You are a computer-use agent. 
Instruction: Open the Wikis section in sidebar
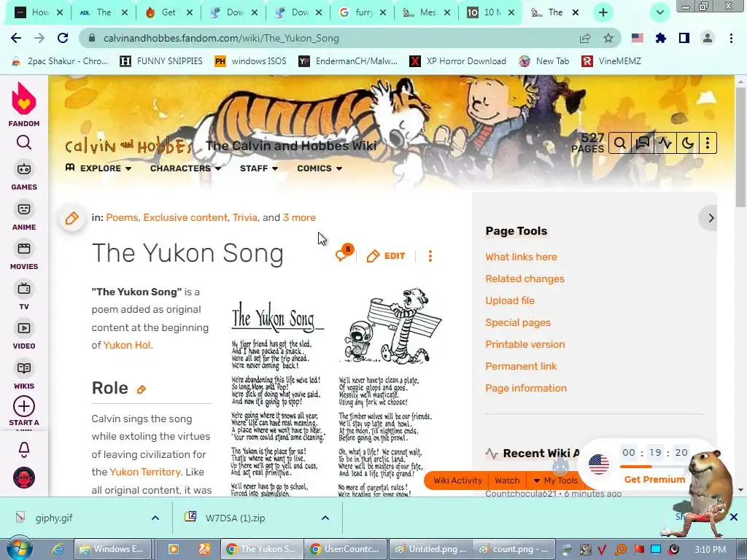point(24,376)
